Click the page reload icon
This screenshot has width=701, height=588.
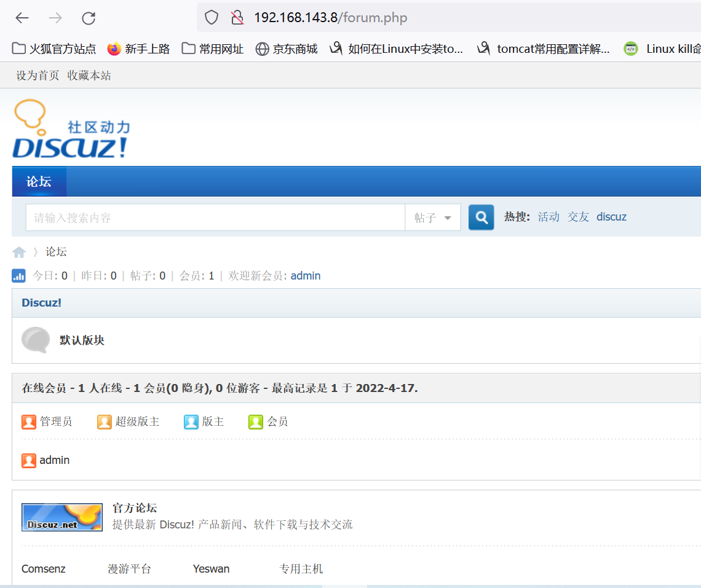click(x=88, y=18)
